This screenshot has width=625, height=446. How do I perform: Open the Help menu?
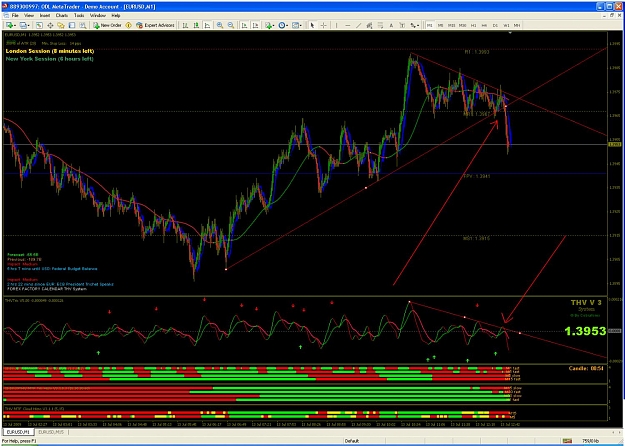click(x=116, y=15)
